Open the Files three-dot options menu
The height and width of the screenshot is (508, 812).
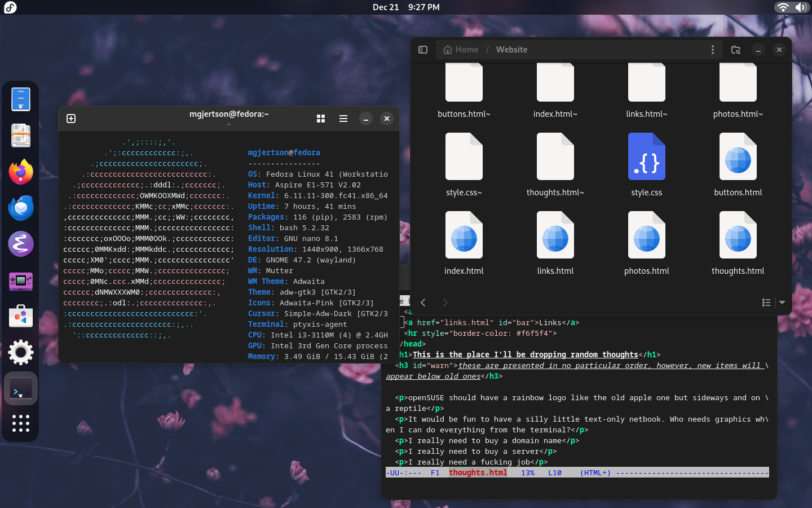pyautogui.click(x=713, y=50)
